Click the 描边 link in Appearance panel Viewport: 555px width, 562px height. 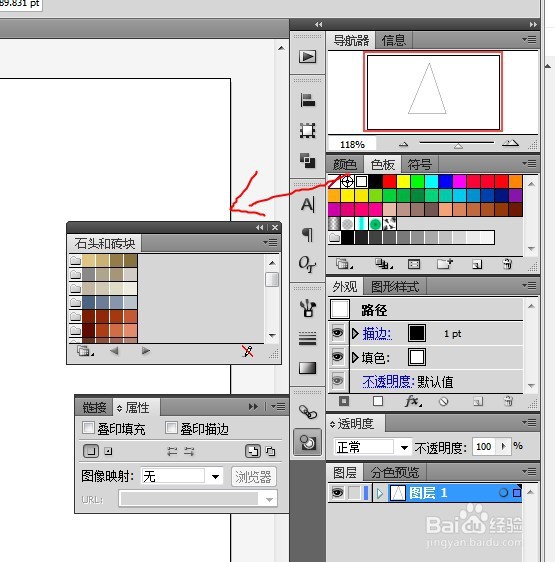click(377, 334)
